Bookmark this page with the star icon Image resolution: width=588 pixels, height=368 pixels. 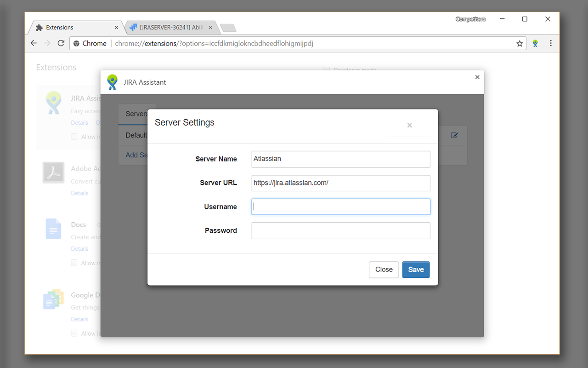pyautogui.click(x=520, y=43)
